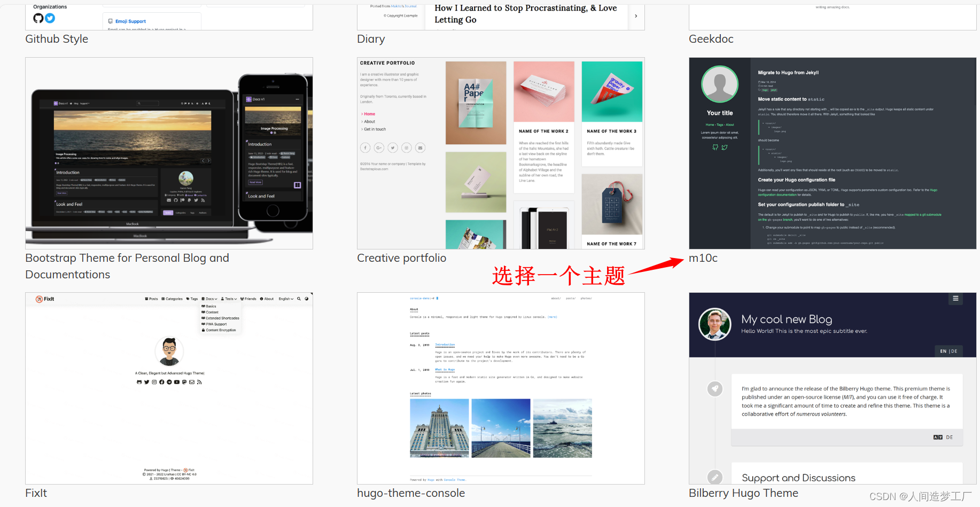Click Facebook icon in FixIt socials

[161, 382]
